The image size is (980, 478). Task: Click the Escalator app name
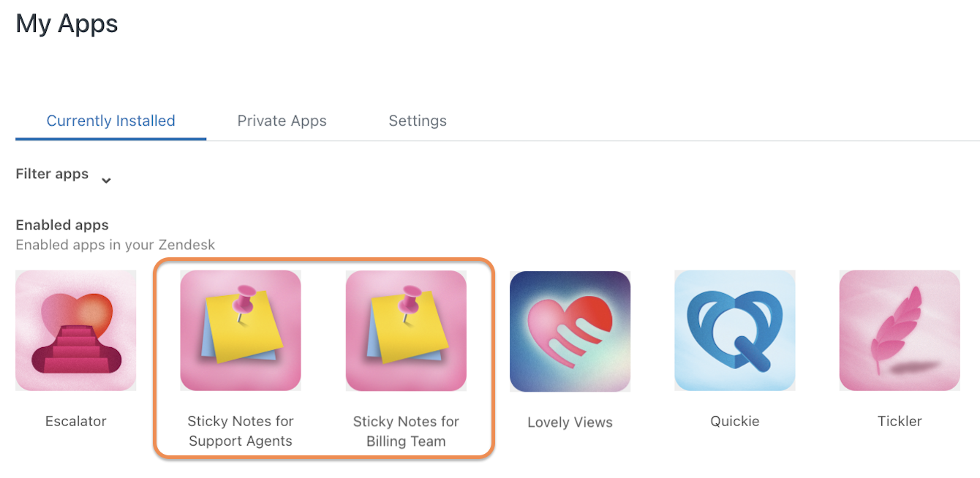(x=76, y=421)
